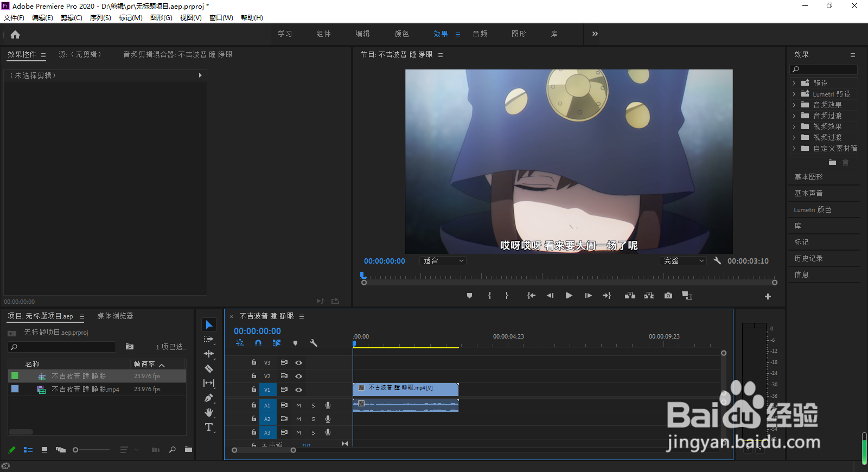Step back one frame
The width and height of the screenshot is (868, 472).
click(550, 296)
